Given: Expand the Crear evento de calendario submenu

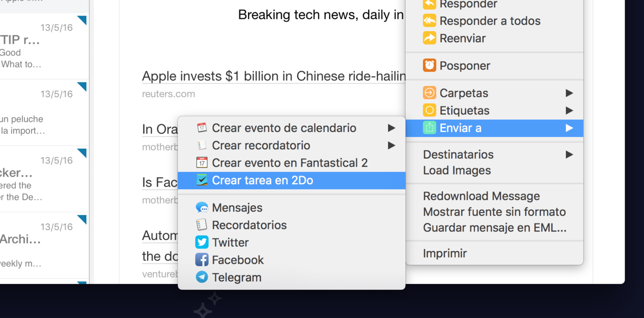Looking at the screenshot, I should point(391,128).
